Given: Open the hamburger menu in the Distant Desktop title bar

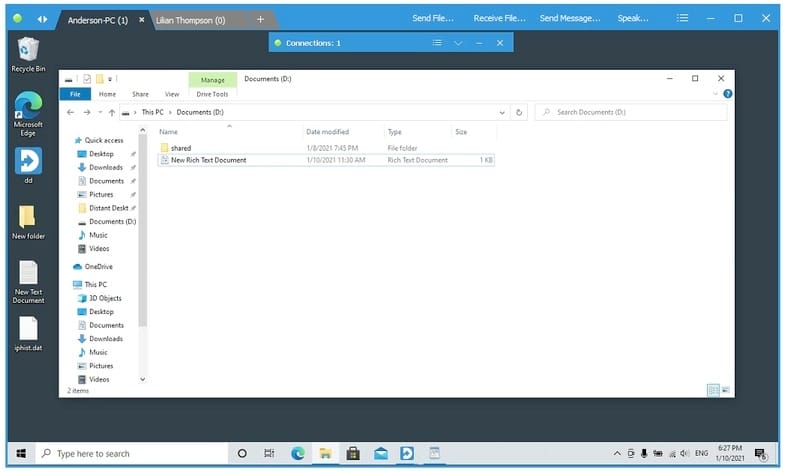Looking at the screenshot, I should click(x=682, y=19).
